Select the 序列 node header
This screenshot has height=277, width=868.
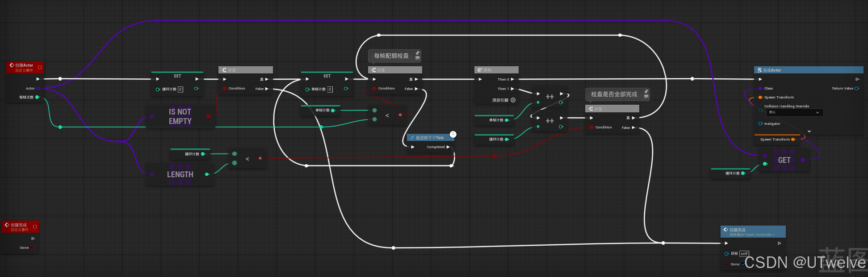pyautogui.click(x=496, y=70)
